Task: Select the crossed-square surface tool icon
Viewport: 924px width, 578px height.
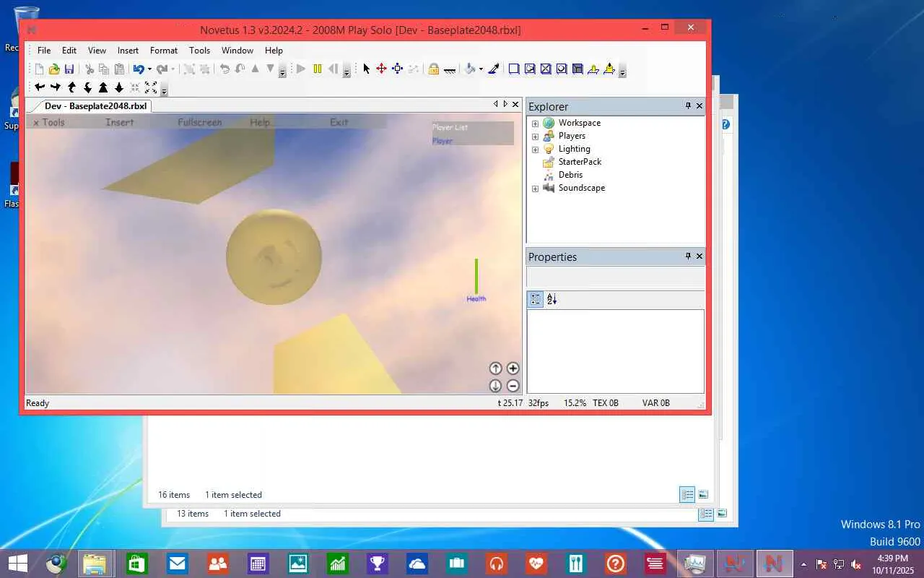Action: pos(546,69)
